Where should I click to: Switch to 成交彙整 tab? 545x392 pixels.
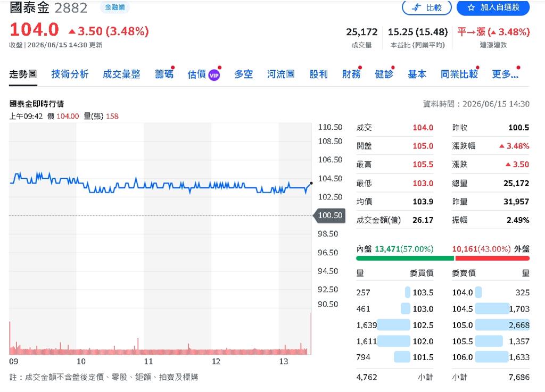click(x=121, y=74)
